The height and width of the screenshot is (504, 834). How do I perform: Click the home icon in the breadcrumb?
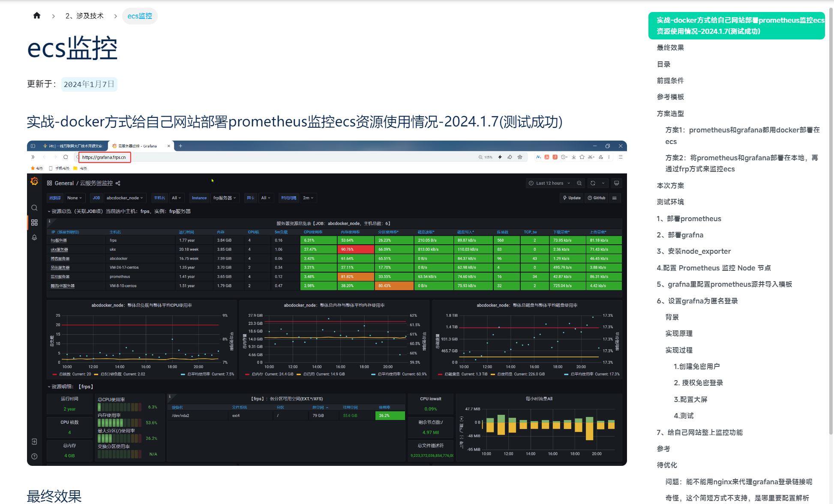coord(37,15)
